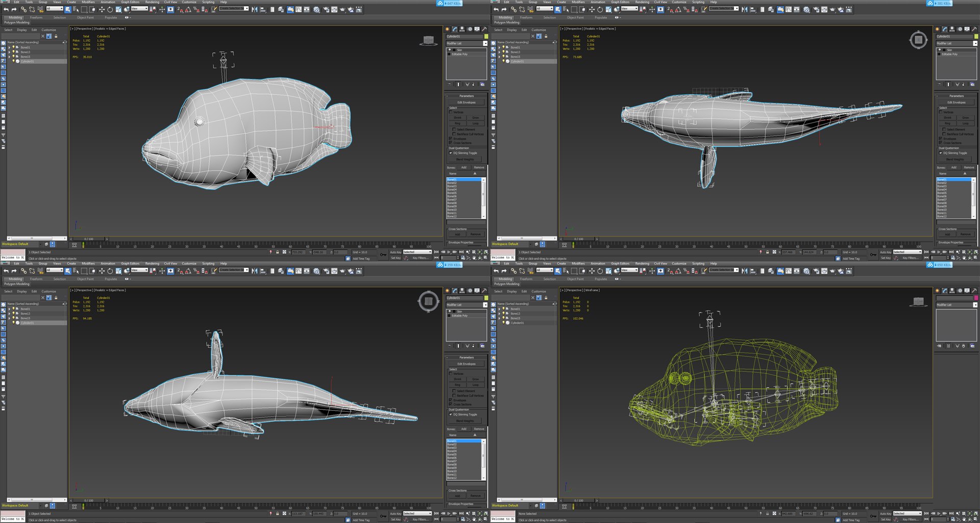The image size is (980, 523).
Task: Select the Select and Link tool in top-left window
Action: 23,9
